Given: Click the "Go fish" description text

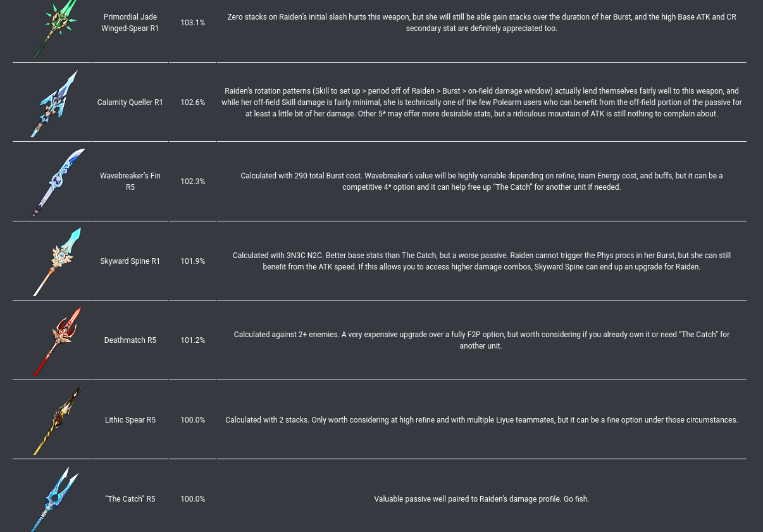Looking at the screenshot, I should tap(481, 499).
